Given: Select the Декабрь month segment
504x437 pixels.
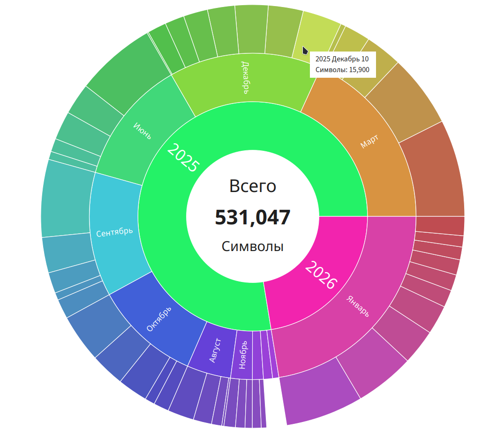Looking at the screenshot, I should coord(245,77).
